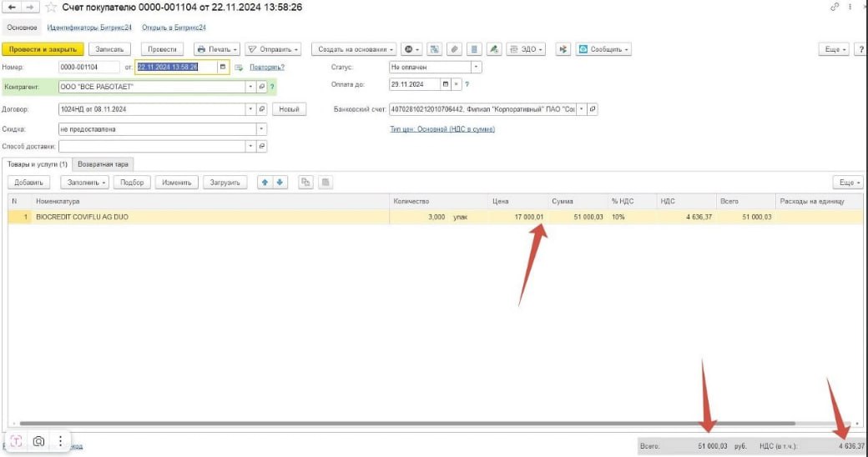
Task: Open the Скидка dropdown arrow
Action: point(261,129)
